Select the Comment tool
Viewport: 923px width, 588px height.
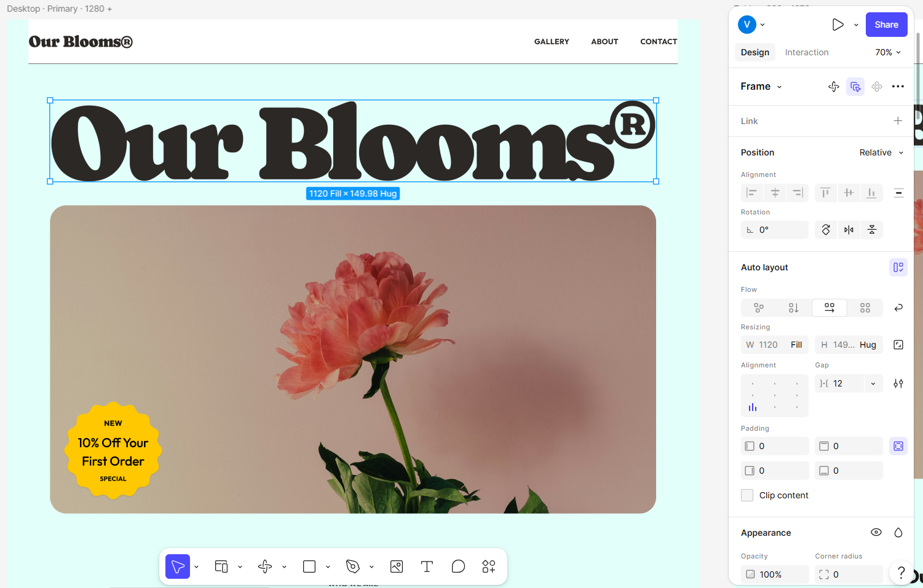coord(458,566)
